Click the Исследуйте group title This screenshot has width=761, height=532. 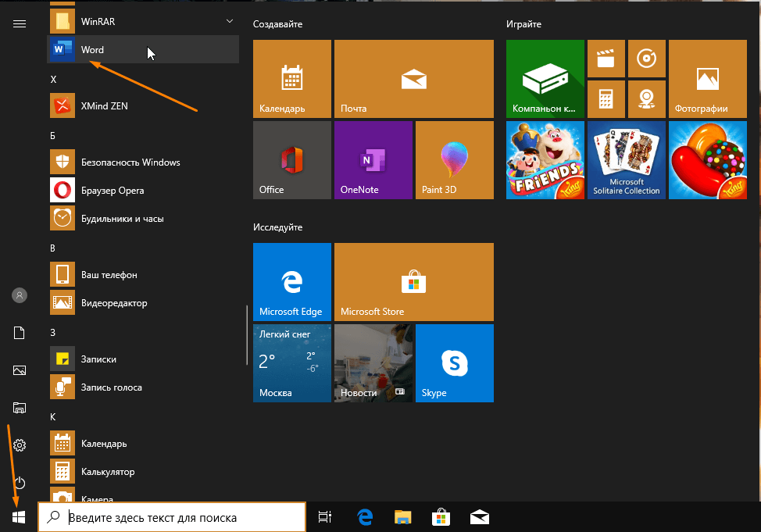click(277, 227)
